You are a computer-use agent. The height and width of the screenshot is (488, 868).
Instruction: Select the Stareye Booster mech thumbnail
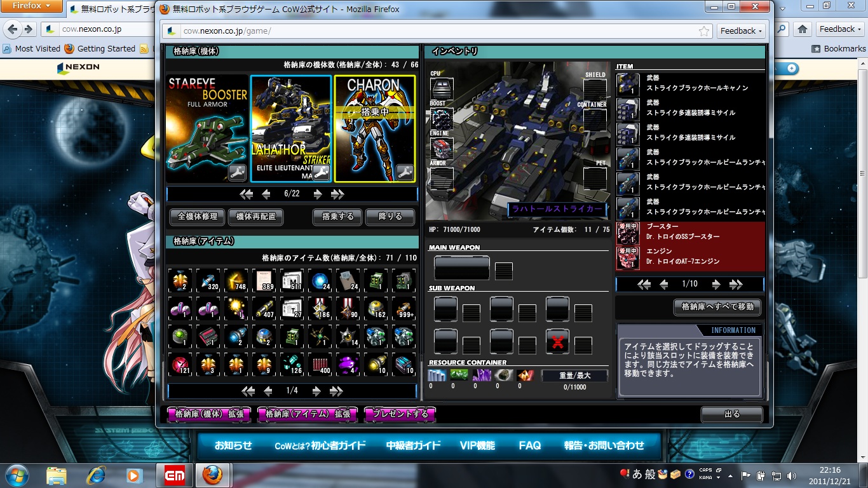pyautogui.click(x=207, y=129)
